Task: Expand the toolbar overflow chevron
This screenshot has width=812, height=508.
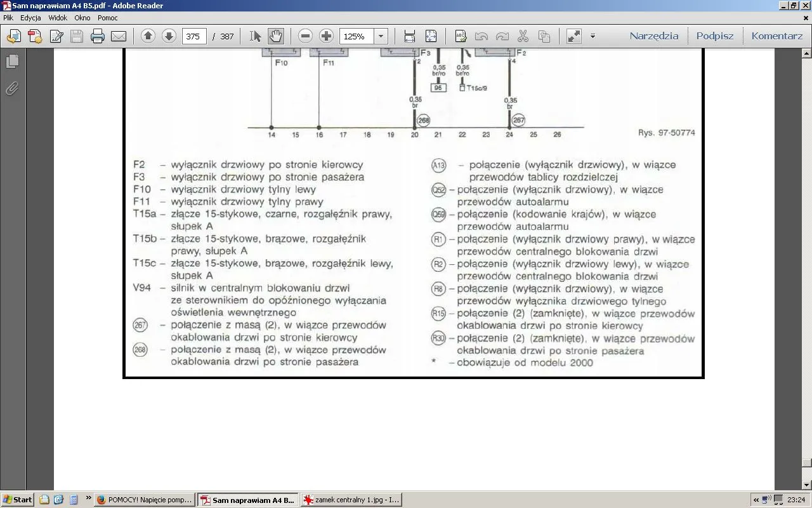Action: tap(592, 36)
